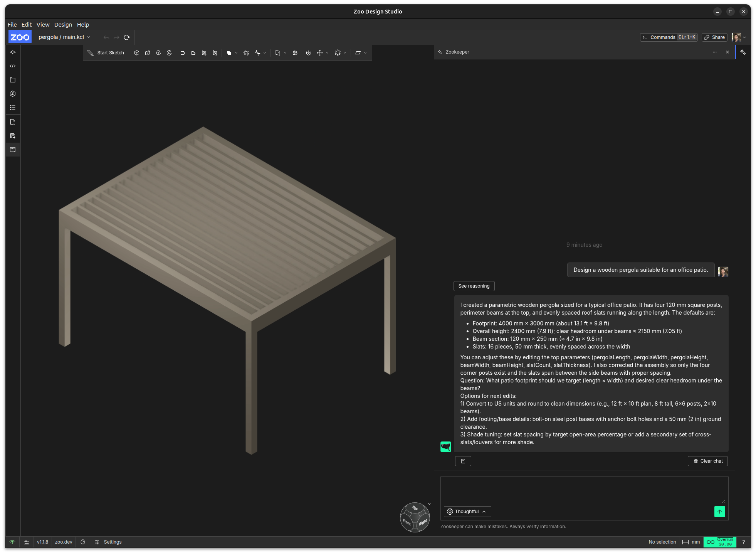756x554 pixels.
Task: Click the Chamfer tool icon
Action: (193, 53)
